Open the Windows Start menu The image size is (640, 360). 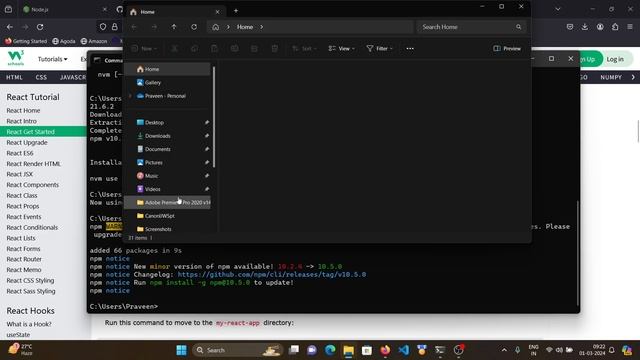(x=181, y=350)
